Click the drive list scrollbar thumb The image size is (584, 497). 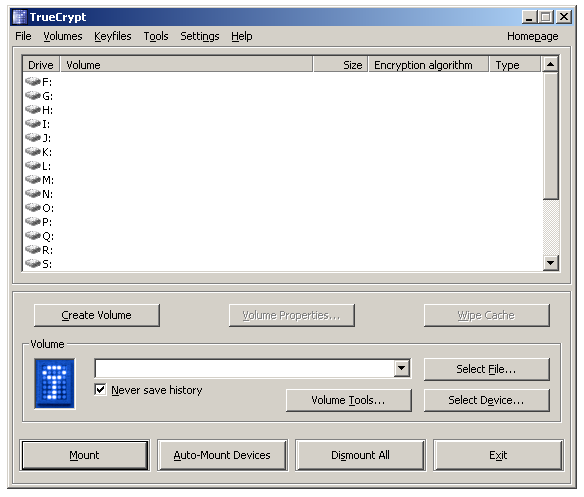tap(550, 136)
